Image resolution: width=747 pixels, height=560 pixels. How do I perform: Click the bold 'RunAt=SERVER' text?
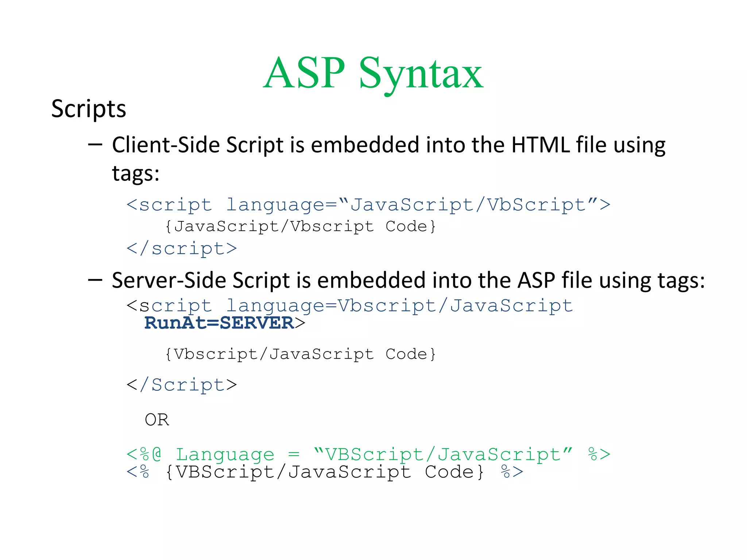point(219,323)
